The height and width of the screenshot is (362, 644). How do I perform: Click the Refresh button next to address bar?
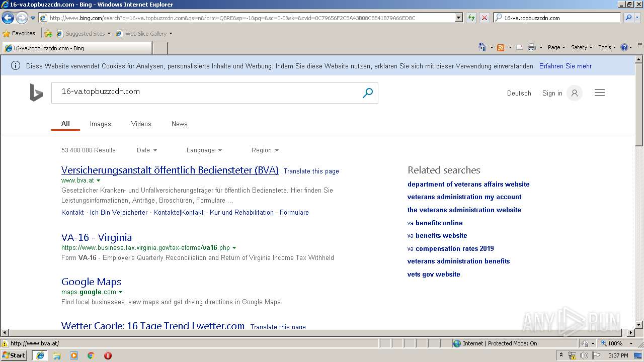tap(471, 18)
